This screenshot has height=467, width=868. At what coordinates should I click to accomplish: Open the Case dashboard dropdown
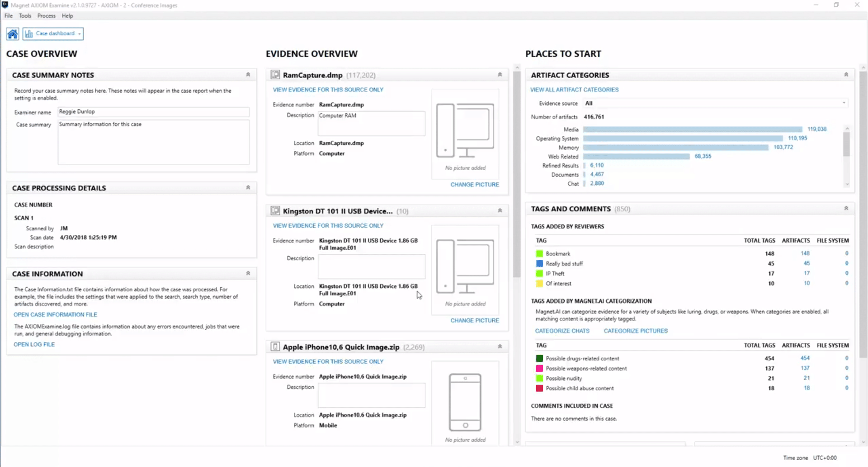point(53,33)
